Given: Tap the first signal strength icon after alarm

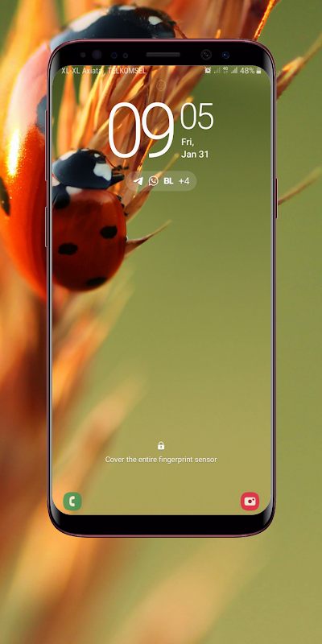Looking at the screenshot, I should (x=217, y=71).
